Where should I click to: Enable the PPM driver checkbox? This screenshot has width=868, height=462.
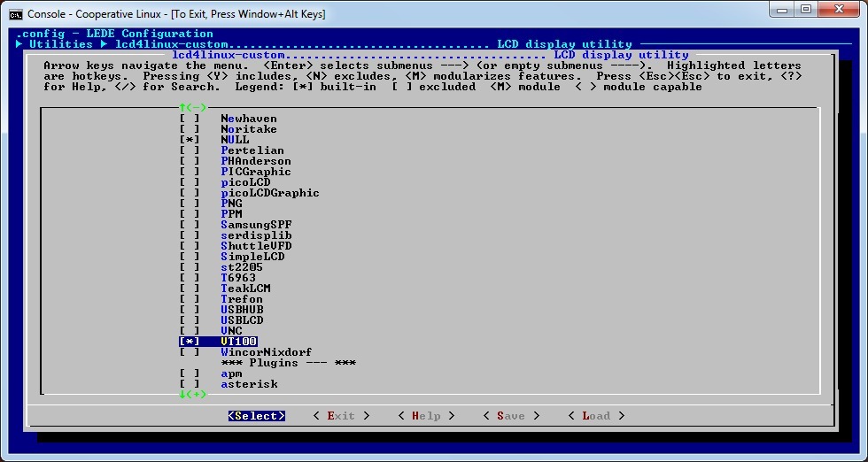pos(190,213)
